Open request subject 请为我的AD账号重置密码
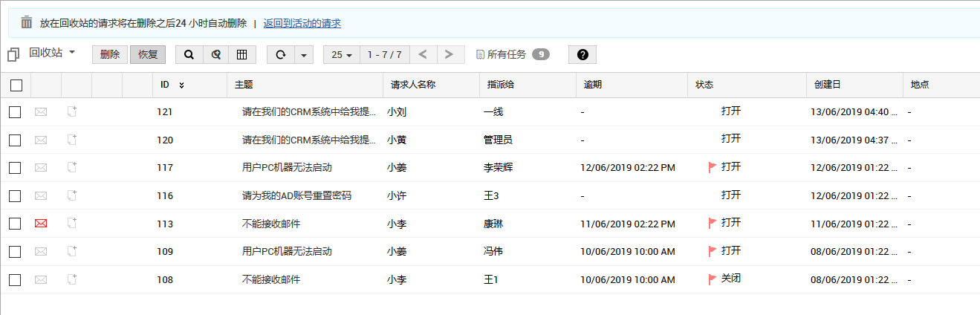 (296, 196)
